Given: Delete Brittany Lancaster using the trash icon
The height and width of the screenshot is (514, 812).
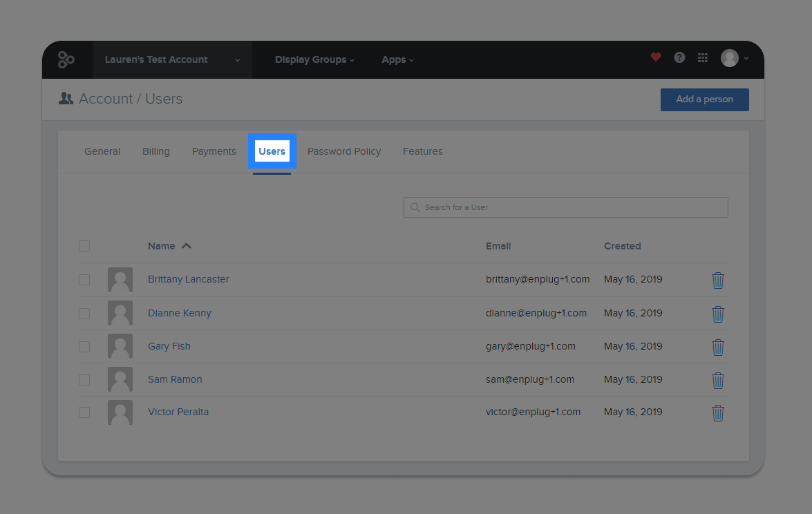Looking at the screenshot, I should pyautogui.click(x=718, y=280).
